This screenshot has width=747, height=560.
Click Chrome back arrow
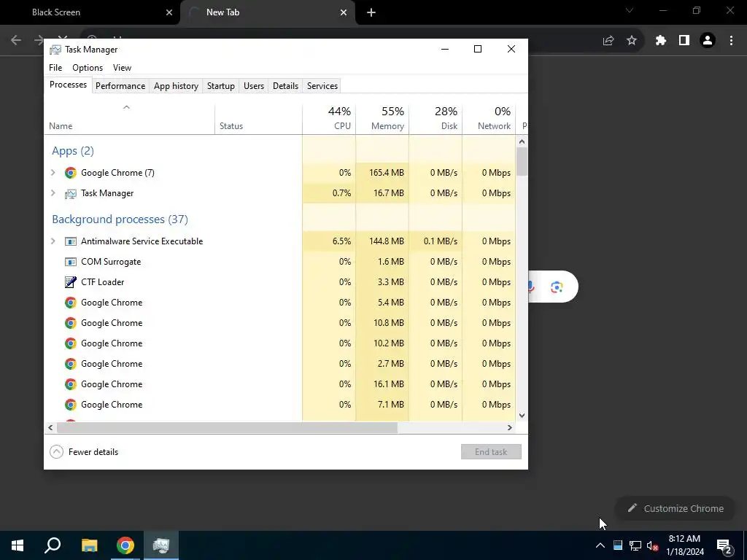[x=16, y=41]
